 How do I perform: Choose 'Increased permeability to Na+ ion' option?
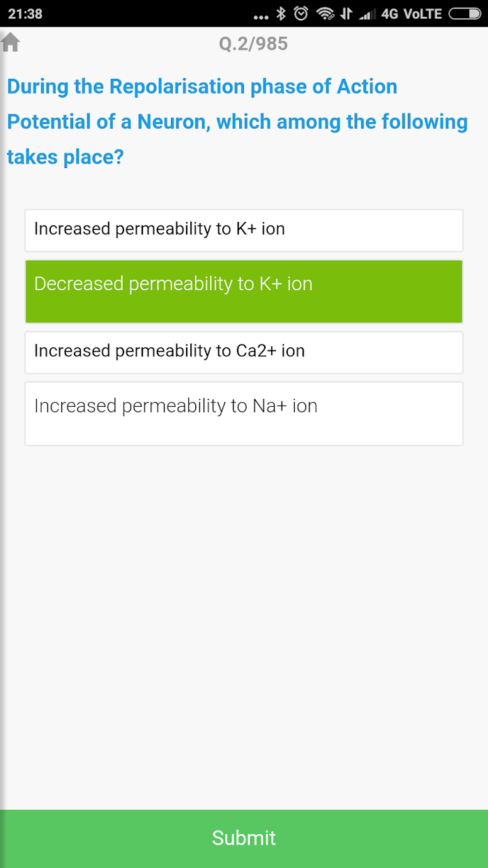(244, 414)
